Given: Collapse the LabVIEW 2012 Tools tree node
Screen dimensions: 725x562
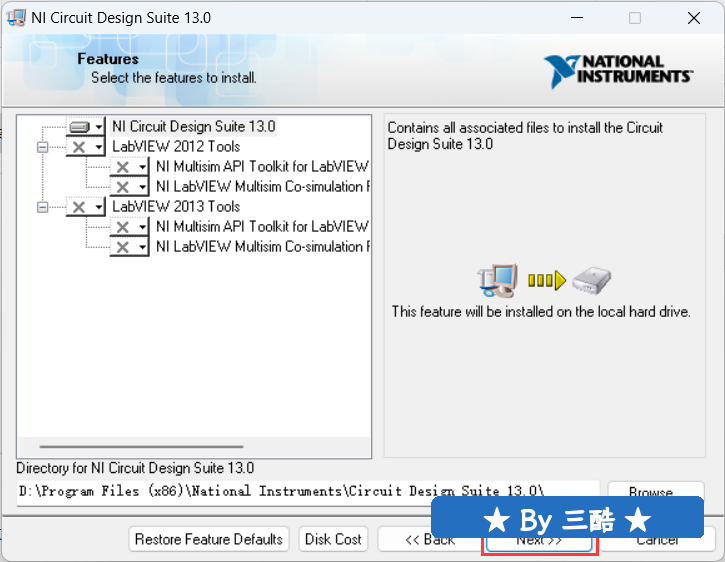Looking at the screenshot, I should click(x=43, y=147).
